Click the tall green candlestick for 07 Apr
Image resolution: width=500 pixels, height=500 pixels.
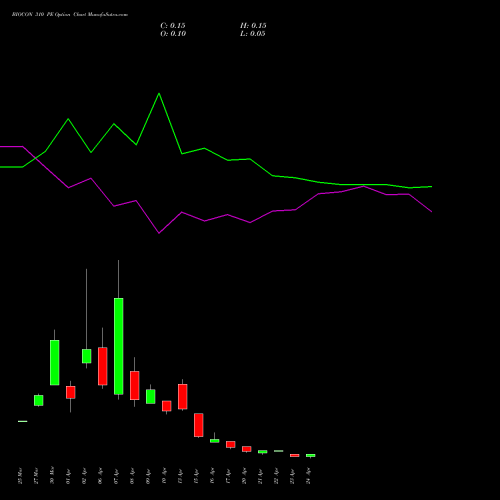(x=119, y=346)
